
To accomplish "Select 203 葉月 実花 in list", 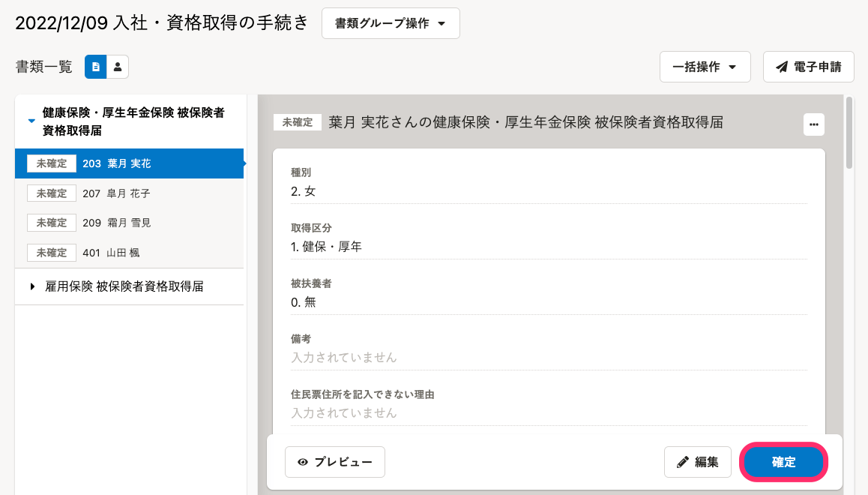I will tap(129, 163).
